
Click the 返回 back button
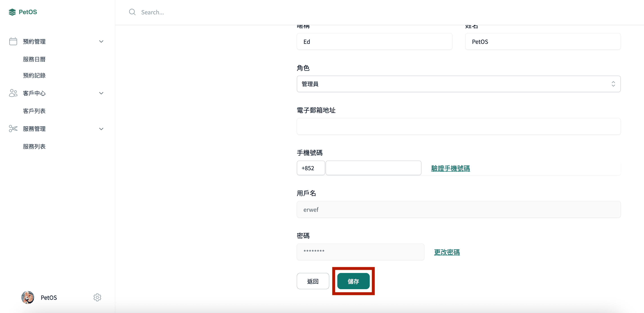313,281
